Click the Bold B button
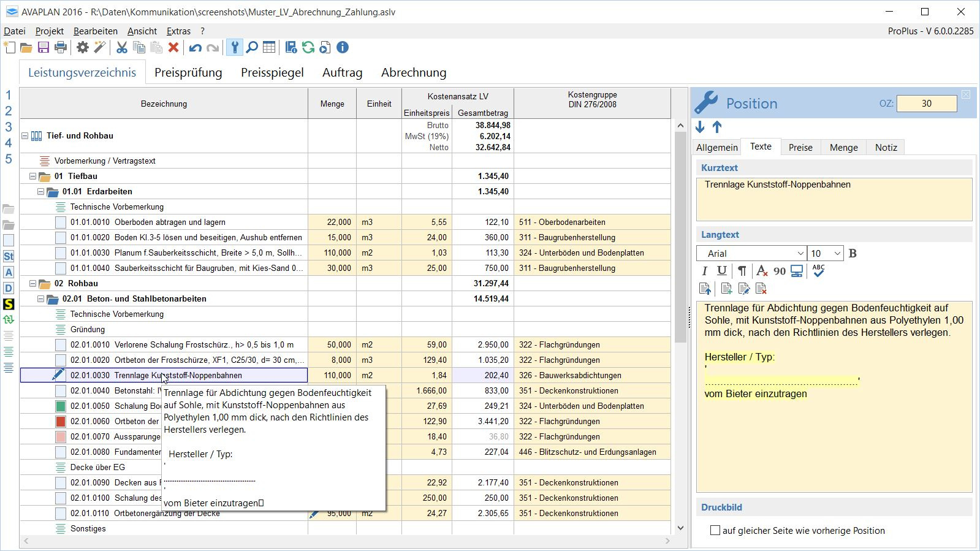 [x=853, y=254]
